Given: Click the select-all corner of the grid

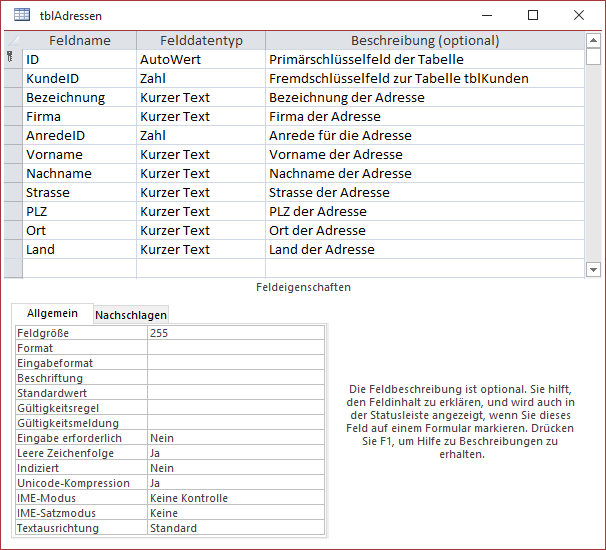Looking at the screenshot, I should (13, 41).
